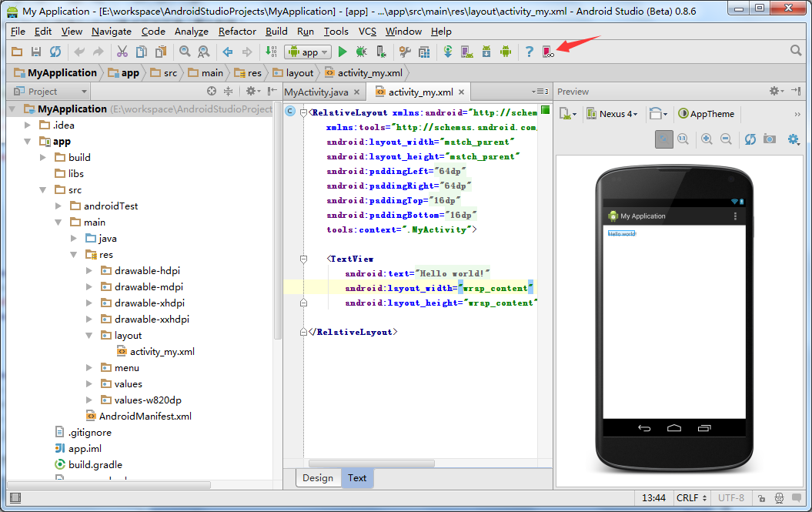This screenshot has height=512, width=812.
Task: Navigate back with the blue left arrow
Action: [227, 52]
